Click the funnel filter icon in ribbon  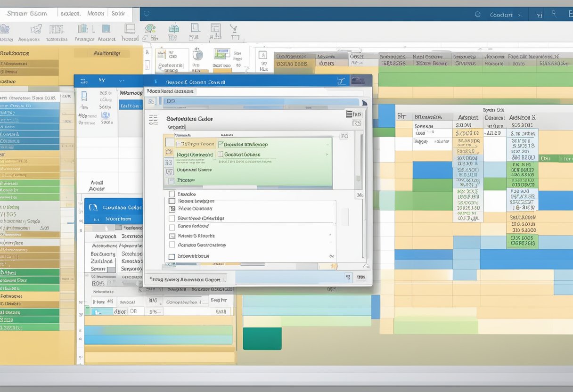pos(233,30)
